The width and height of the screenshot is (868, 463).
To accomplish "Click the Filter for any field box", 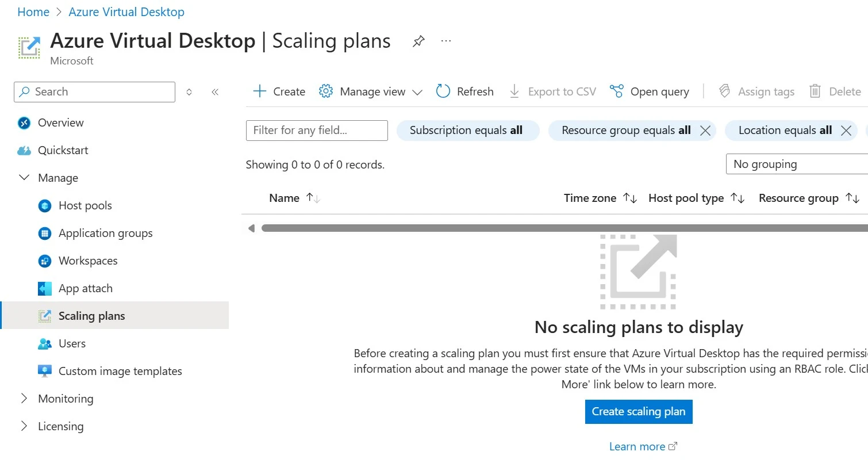I will tap(317, 131).
